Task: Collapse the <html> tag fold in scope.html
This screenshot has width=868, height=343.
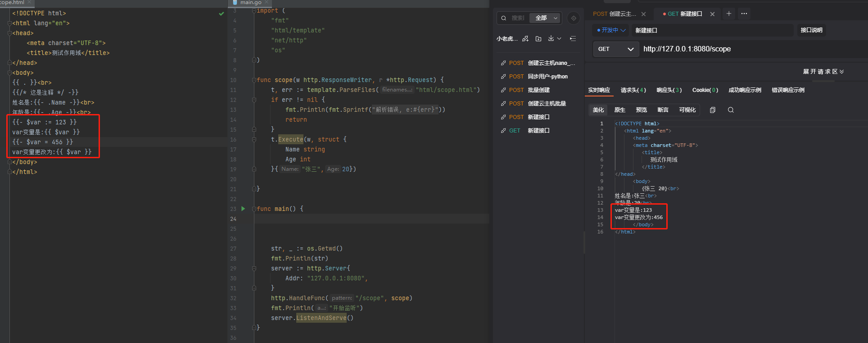Action: tap(9, 23)
